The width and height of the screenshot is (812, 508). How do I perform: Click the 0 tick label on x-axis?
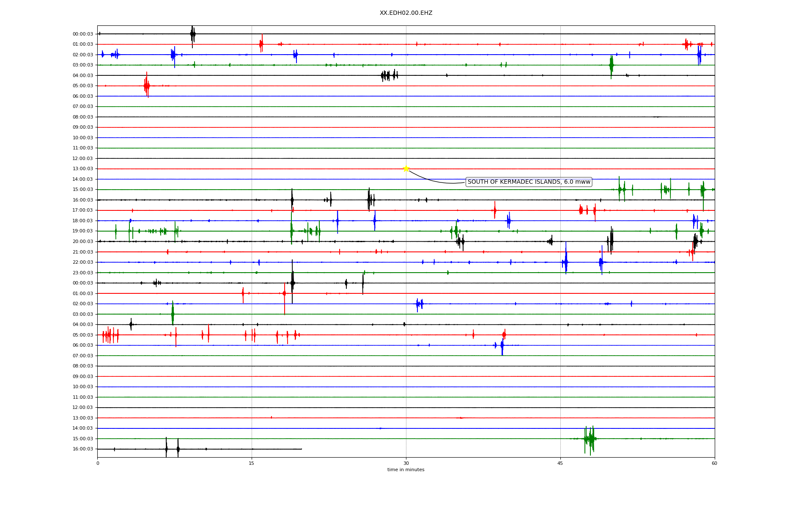click(98, 463)
